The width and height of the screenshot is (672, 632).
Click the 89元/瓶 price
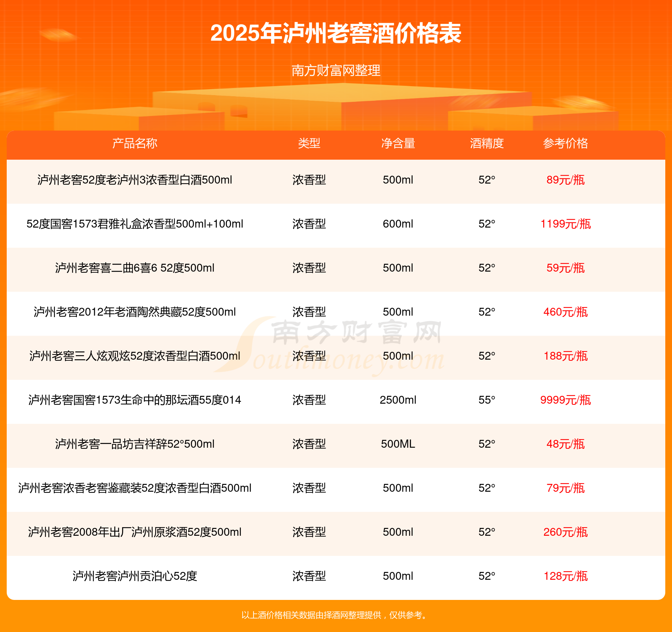[566, 180]
